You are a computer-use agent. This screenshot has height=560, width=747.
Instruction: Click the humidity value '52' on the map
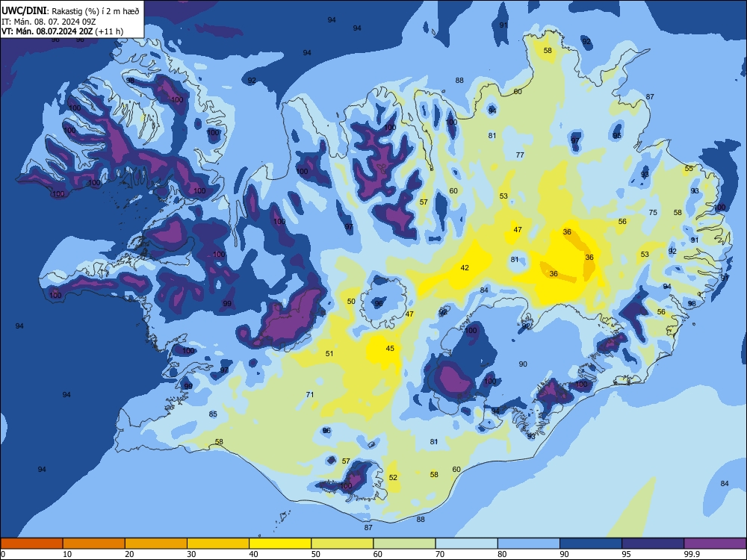coord(393,477)
